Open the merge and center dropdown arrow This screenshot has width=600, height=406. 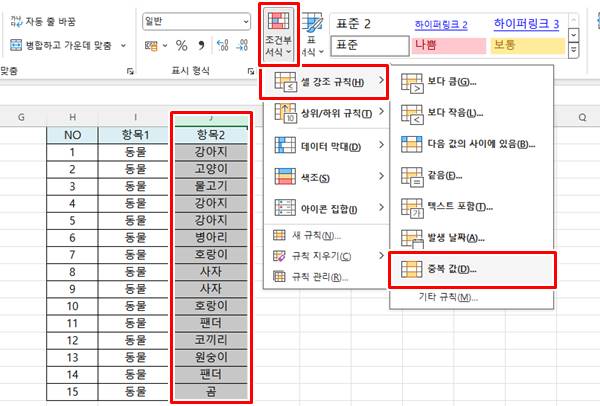click(x=123, y=46)
